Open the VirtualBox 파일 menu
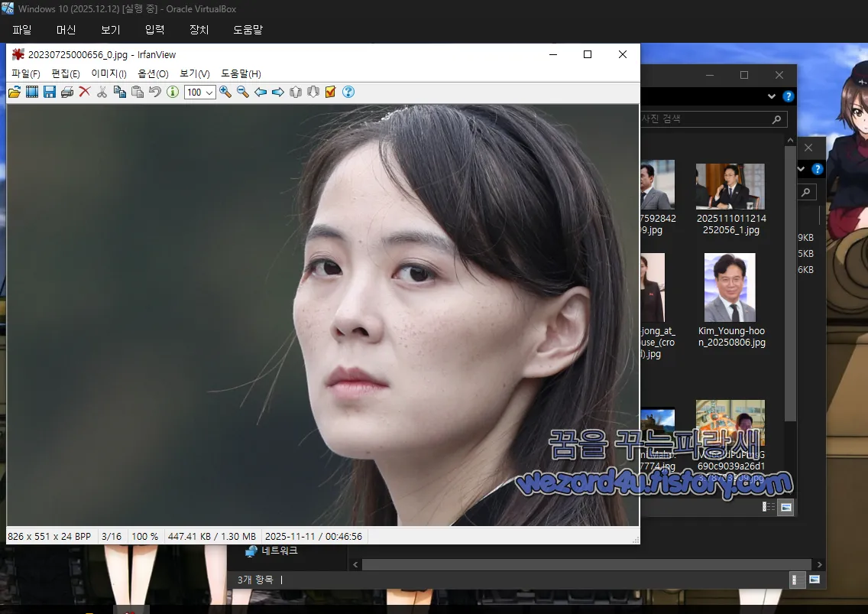The width and height of the screenshot is (868, 614). [x=22, y=30]
